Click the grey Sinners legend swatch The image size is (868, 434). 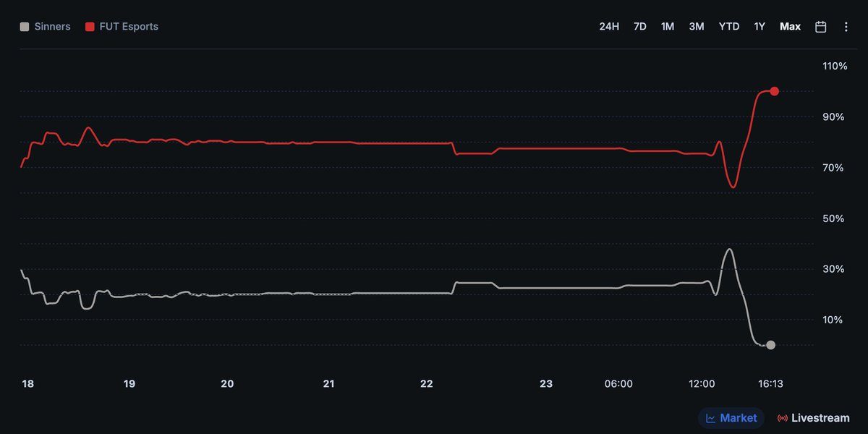(25, 27)
